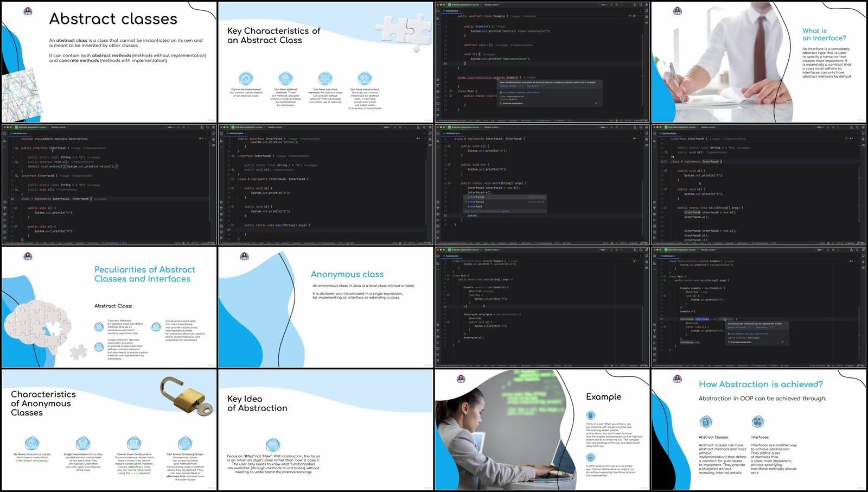Click the "Abstract Classes:" icon on the achieved slide
Image resolution: width=868 pixels, height=492 pixels.
point(706,421)
